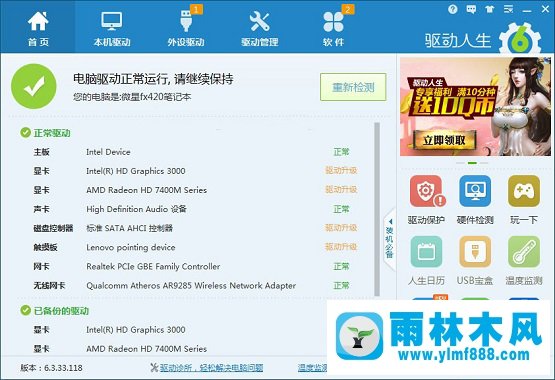The width and height of the screenshot is (555, 380).
Task: Open the help question mark icon
Action: pos(452,9)
